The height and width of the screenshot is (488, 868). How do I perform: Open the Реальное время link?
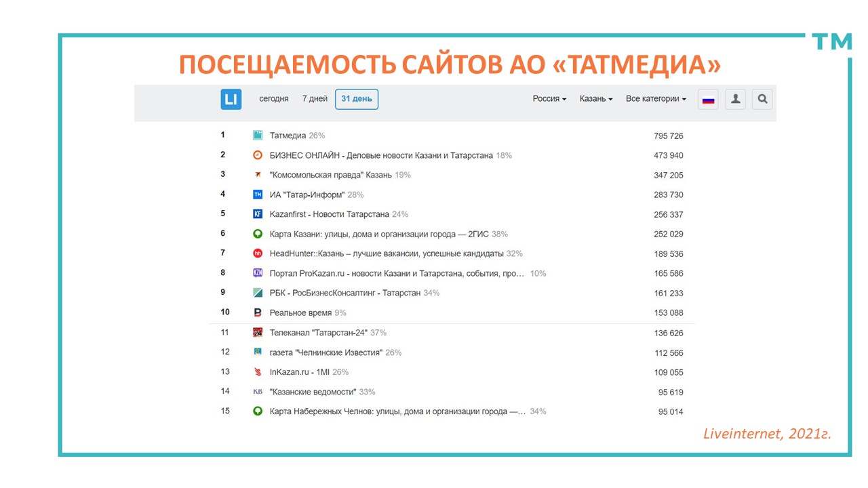[300, 312]
